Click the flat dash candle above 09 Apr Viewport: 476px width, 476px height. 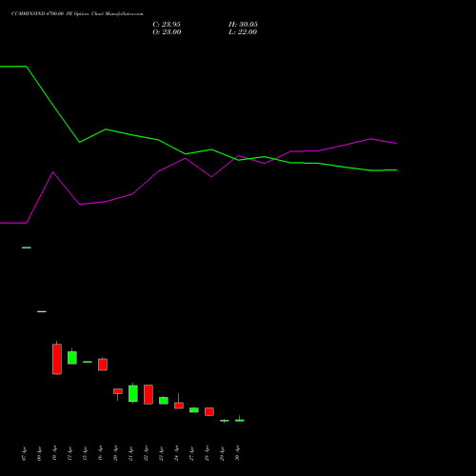[x=42, y=311]
